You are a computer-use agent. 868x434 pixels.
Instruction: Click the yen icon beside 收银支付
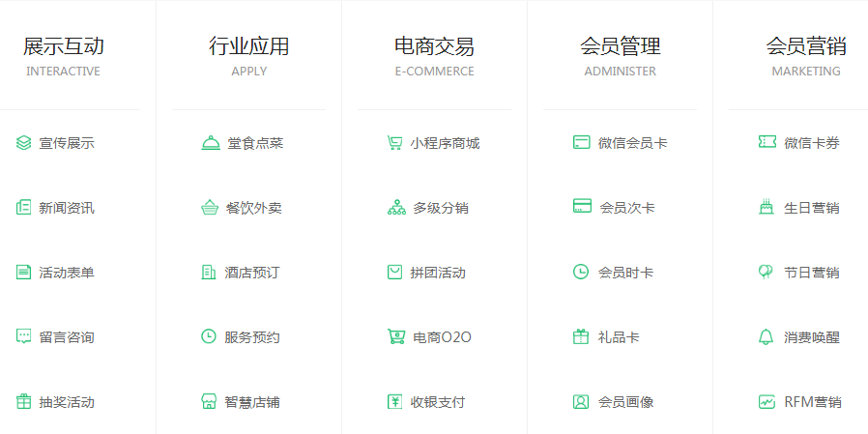[394, 402]
